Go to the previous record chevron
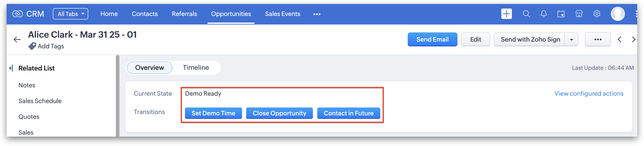Image resolution: width=644 pixels, height=146 pixels. pos(619,39)
